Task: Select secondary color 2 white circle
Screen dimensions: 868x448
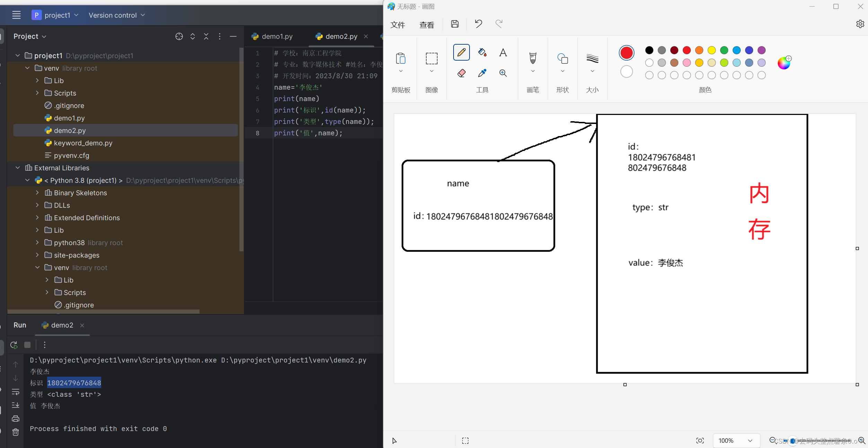Action: coord(626,72)
